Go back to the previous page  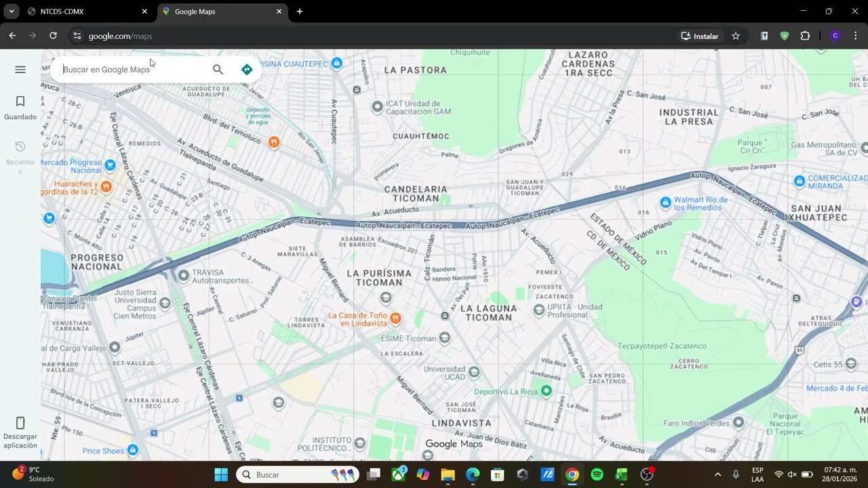pos(12,36)
